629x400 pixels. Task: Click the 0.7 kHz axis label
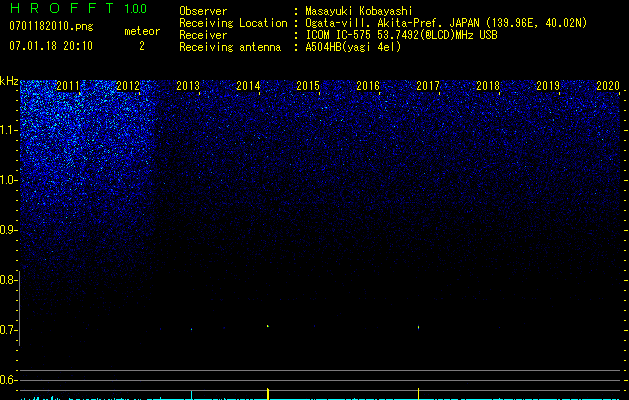7,330
